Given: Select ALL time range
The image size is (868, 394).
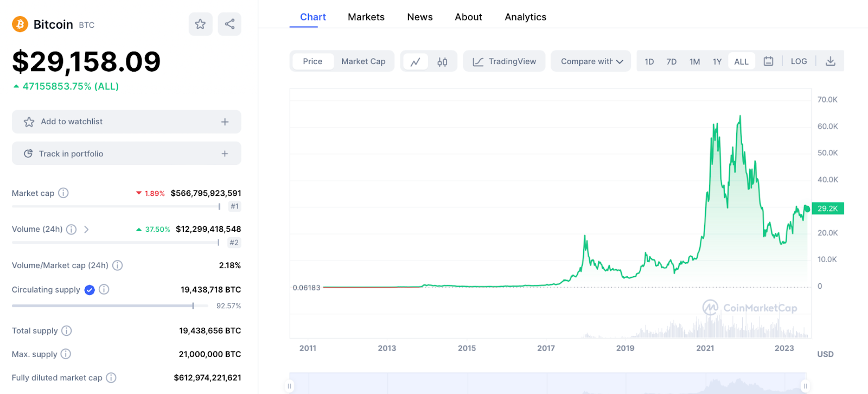Looking at the screenshot, I should (x=741, y=61).
